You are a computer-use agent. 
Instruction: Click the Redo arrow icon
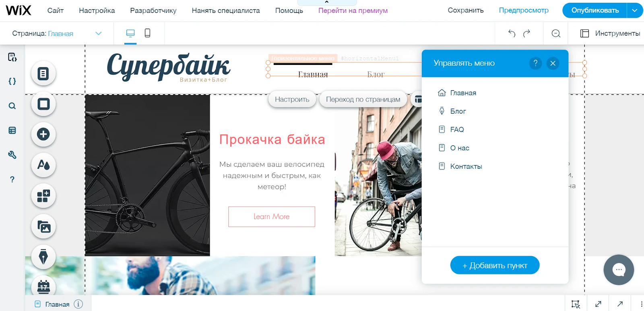tap(526, 33)
